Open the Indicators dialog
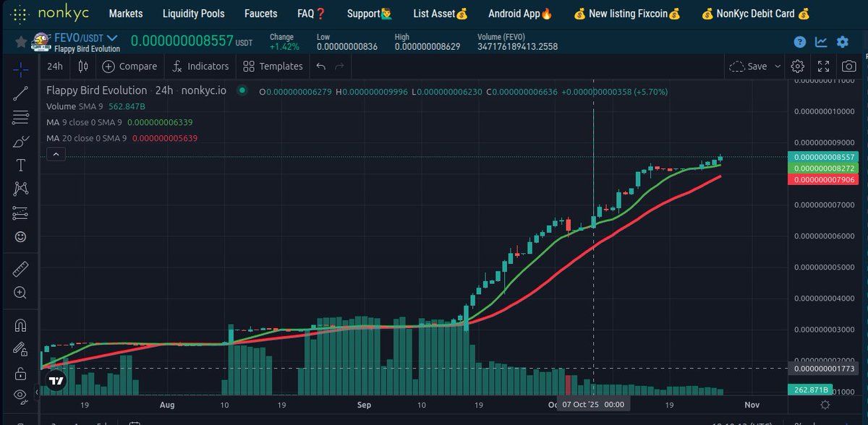The image size is (868, 425). pos(200,66)
